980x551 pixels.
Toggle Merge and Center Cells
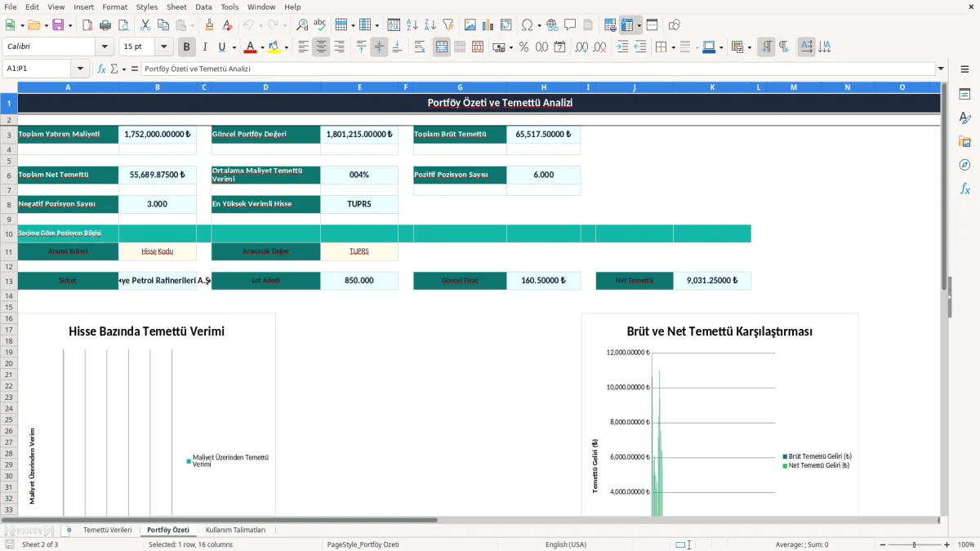(x=442, y=47)
